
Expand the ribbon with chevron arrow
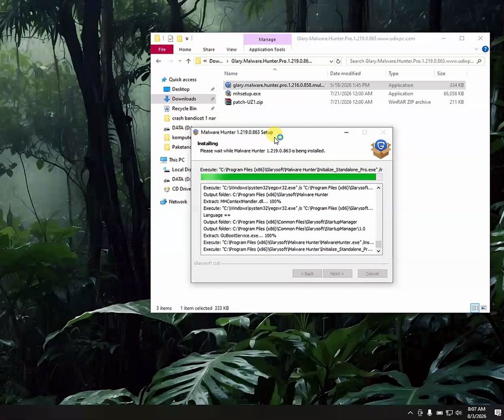pyautogui.click(x=477, y=49)
